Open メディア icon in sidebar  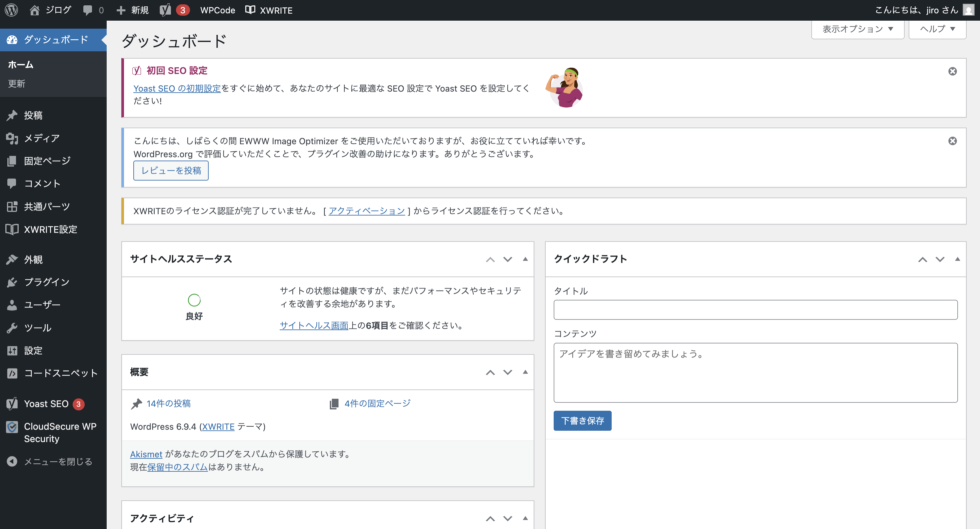12,138
